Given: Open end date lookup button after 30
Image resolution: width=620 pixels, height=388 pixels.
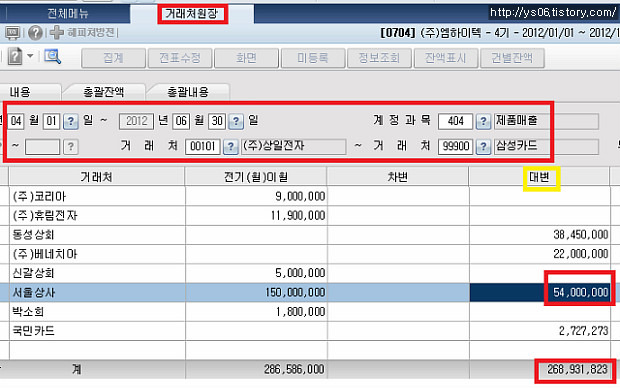Looking at the screenshot, I should (236, 121).
